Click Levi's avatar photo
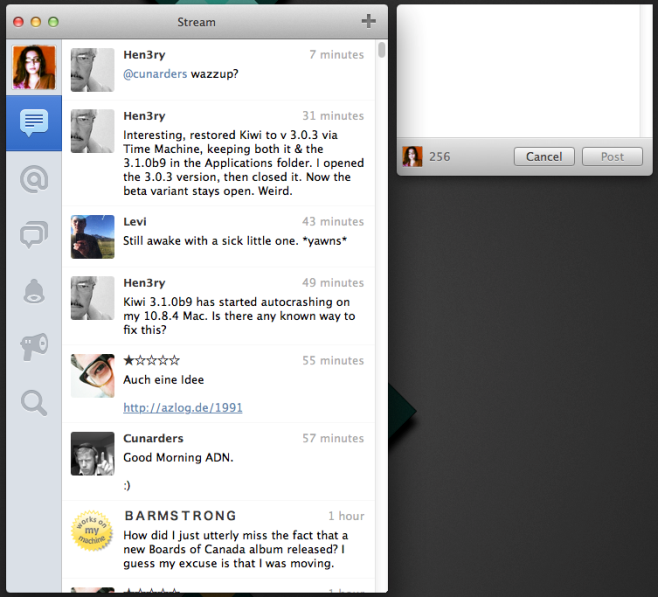The height and width of the screenshot is (597, 658). tap(92, 237)
